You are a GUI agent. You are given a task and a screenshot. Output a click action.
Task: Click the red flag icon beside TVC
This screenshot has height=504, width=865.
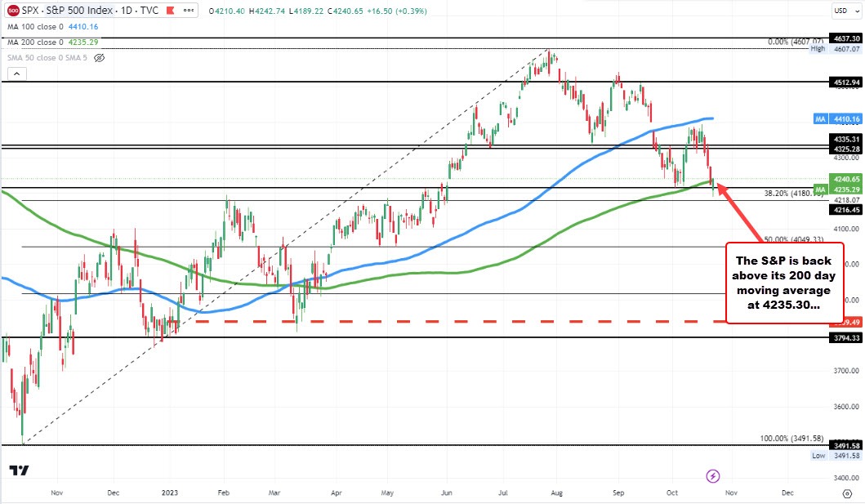pyautogui.click(x=168, y=11)
